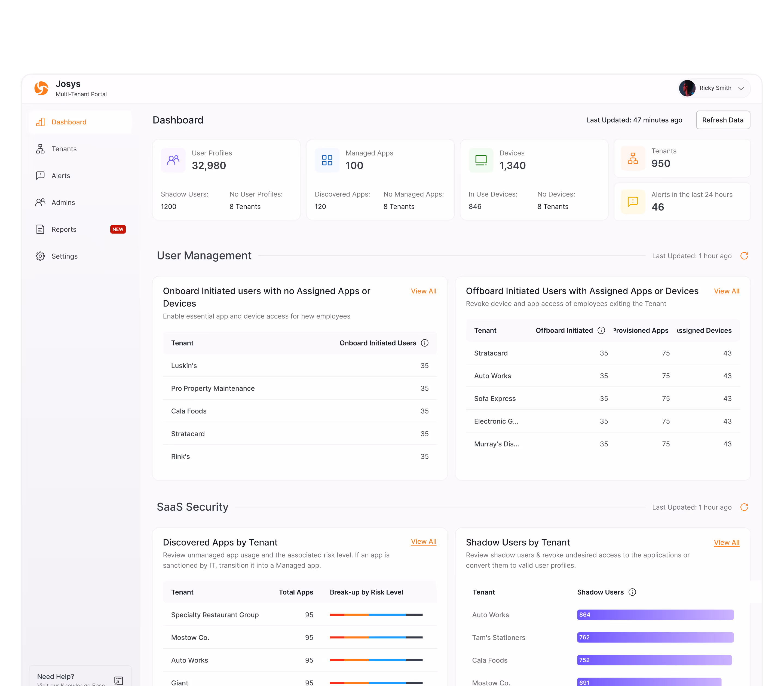Click info icon beside Onboard Initiated Users
This screenshot has width=784, height=686.
pos(425,343)
